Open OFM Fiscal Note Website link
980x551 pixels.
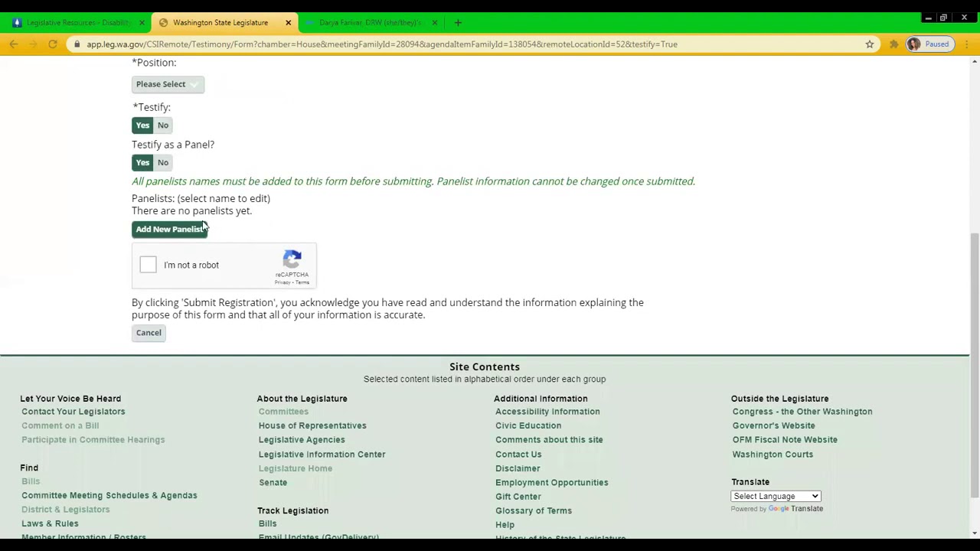point(785,439)
